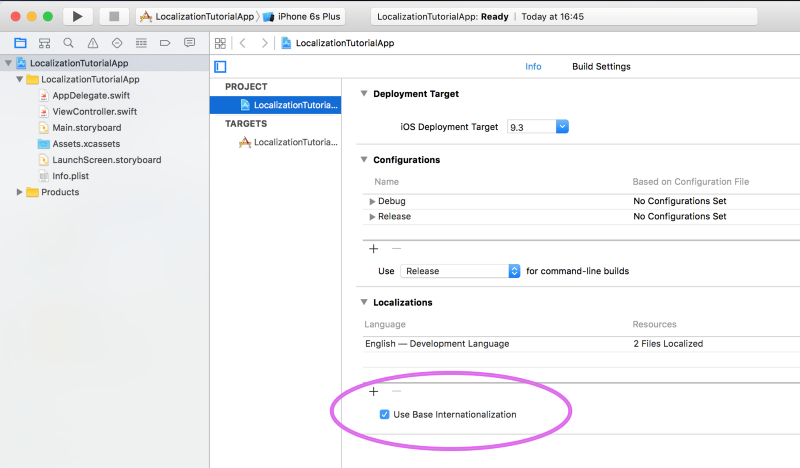This screenshot has width=800, height=468.
Task: Add a localization with plus button
Action: 373,391
